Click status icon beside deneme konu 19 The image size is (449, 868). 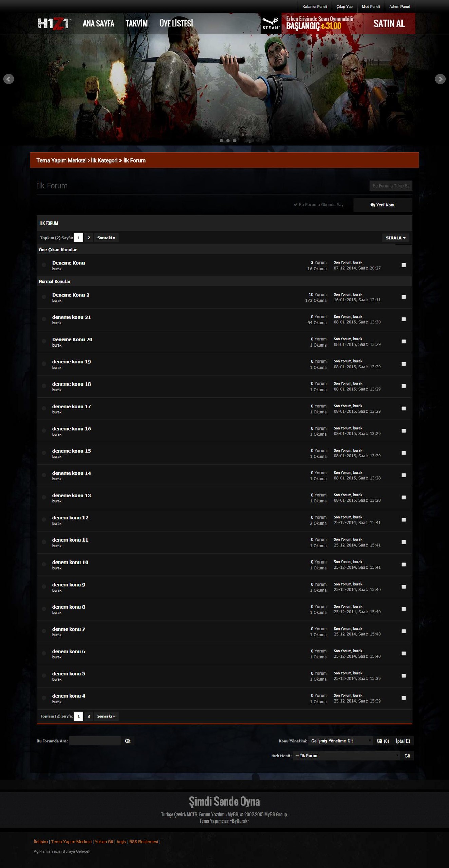click(44, 364)
